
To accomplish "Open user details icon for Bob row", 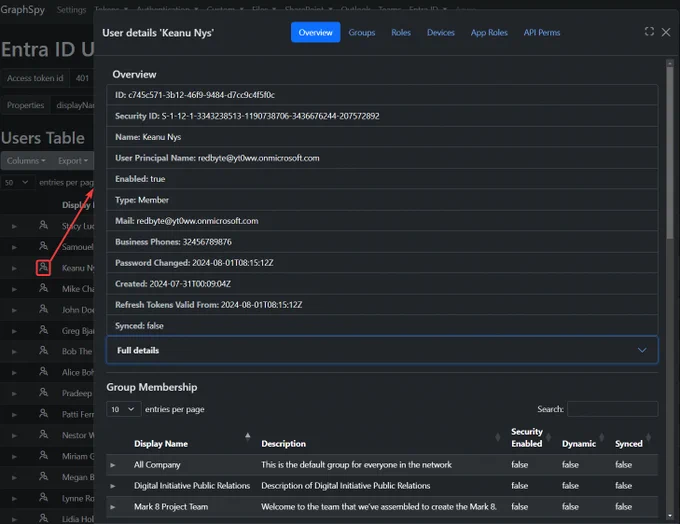I will (x=43, y=350).
